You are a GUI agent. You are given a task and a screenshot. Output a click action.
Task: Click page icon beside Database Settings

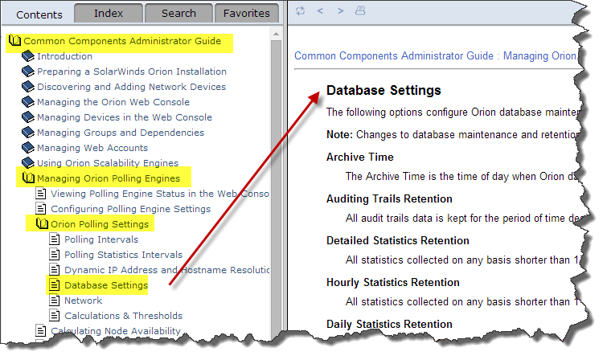point(55,285)
